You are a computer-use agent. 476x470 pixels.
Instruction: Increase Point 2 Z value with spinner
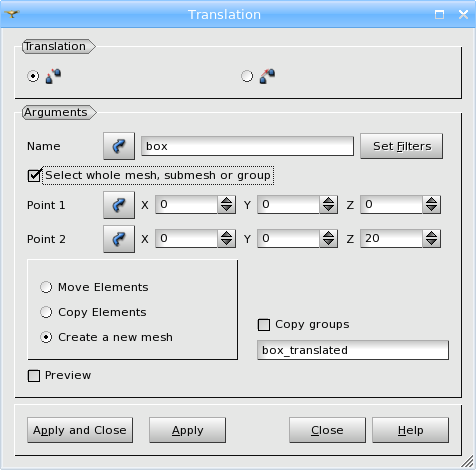click(x=432, y=235)
